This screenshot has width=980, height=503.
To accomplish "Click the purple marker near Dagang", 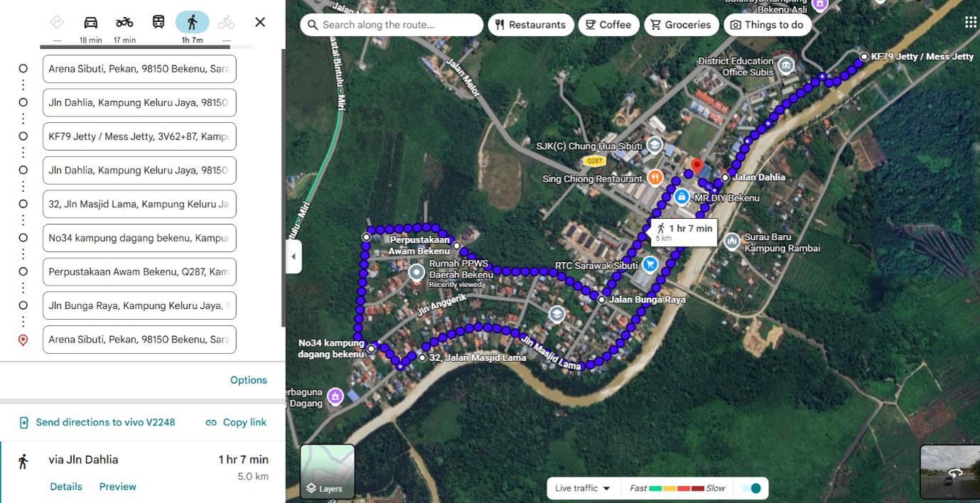I will (335, 396).
